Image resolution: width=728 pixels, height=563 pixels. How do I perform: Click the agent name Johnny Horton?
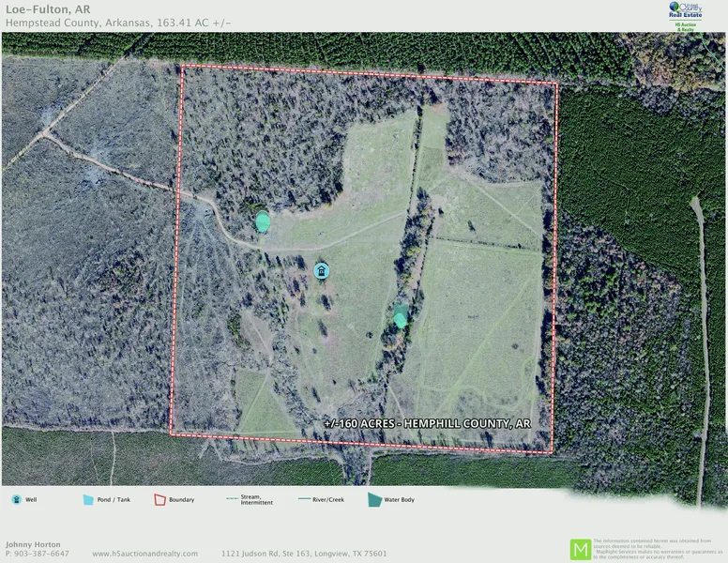[34, 544]
